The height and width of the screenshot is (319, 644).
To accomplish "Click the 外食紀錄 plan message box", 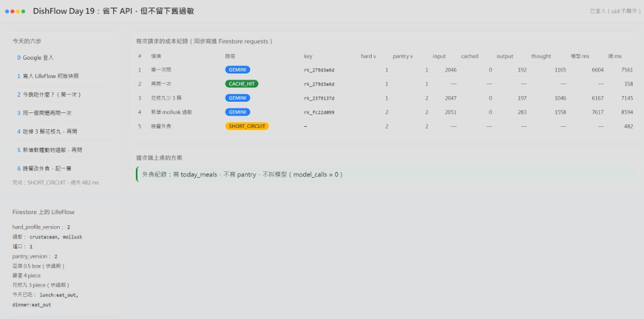I will pyautogui.click(x=385, y=175).
